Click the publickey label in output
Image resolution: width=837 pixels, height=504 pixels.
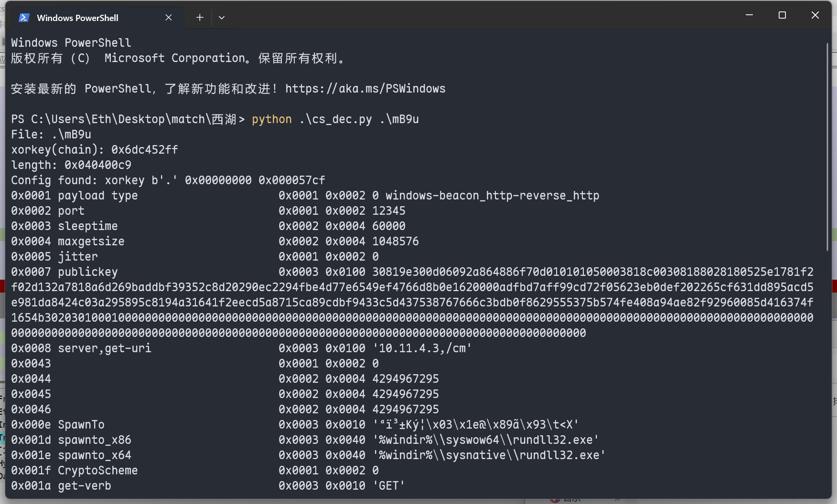[x=87, y=272]
